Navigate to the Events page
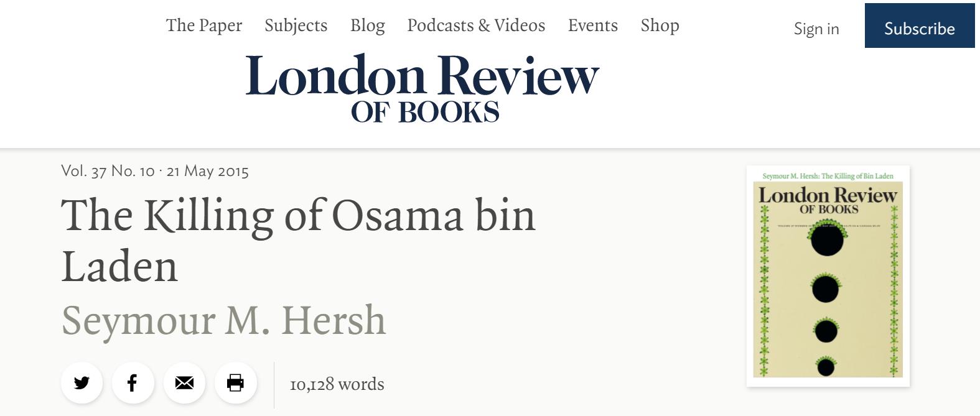This screenshot has width=980, height=416. [592, 25]
